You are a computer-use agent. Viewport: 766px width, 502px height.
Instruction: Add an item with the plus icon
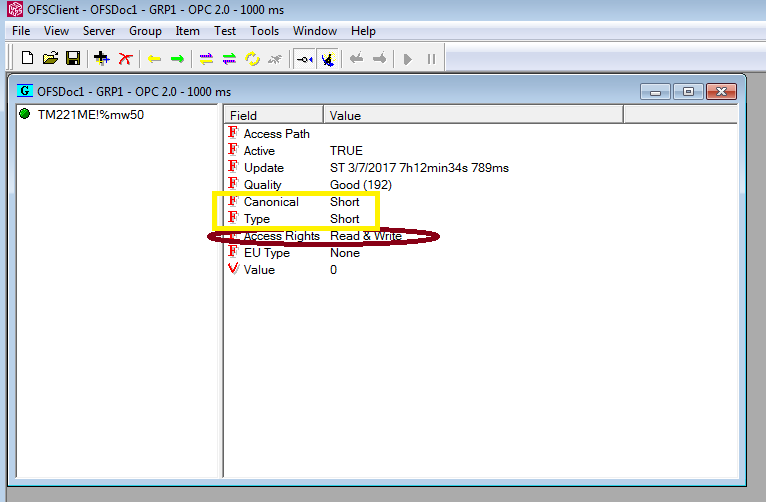point(102,59)
